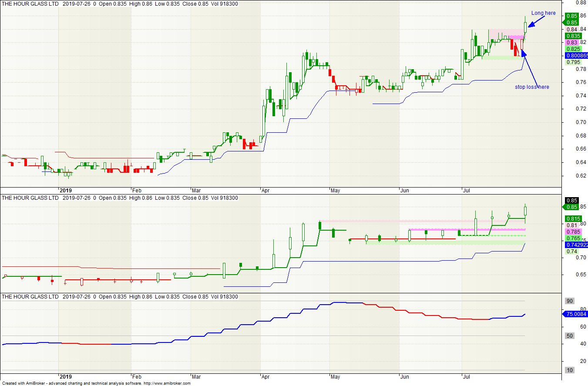Select the grey 50 level label
The height and width of the screenshot is (386, 588).
click(569, 336)
